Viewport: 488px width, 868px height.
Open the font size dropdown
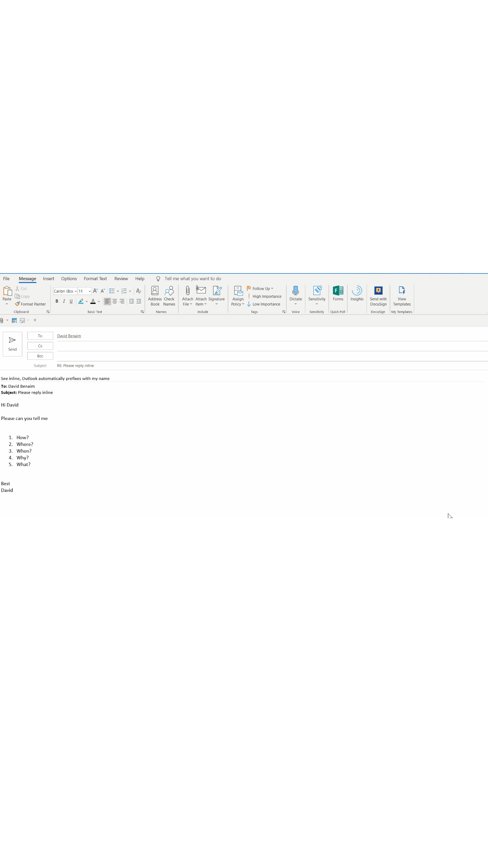point(90,291)
